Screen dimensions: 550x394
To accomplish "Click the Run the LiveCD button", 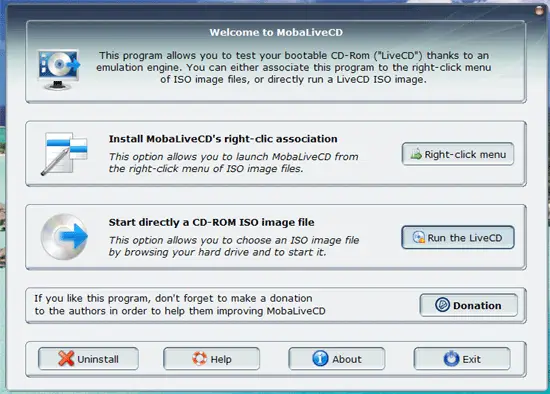I will tap(458, 238).
